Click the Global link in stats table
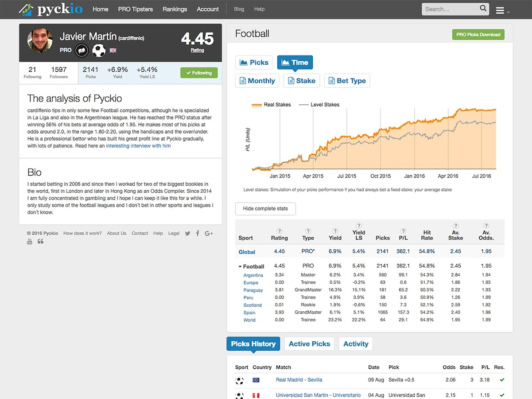532x399 pixels. (247, 252)
